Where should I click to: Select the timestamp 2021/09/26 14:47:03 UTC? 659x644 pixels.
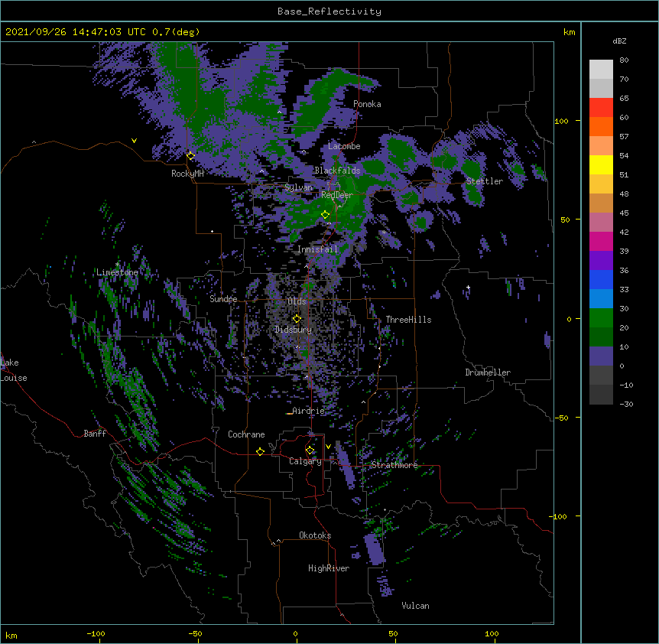(x=75, y=32)
